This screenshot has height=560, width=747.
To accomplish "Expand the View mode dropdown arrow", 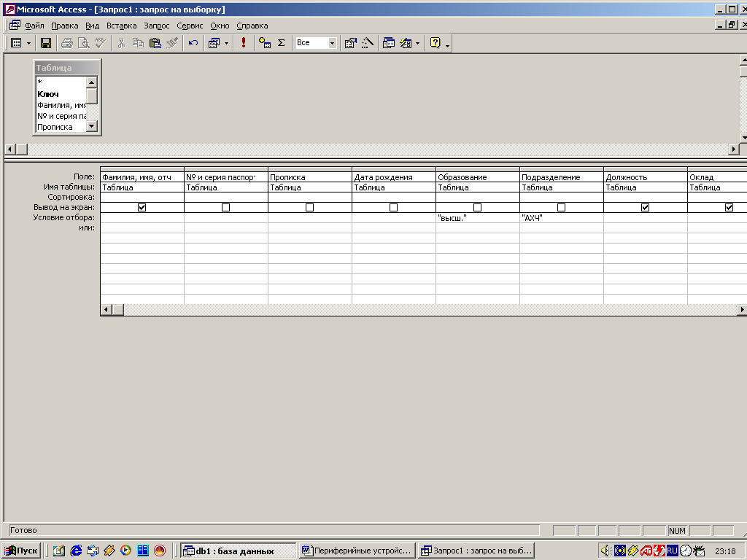I will (29, 43).
